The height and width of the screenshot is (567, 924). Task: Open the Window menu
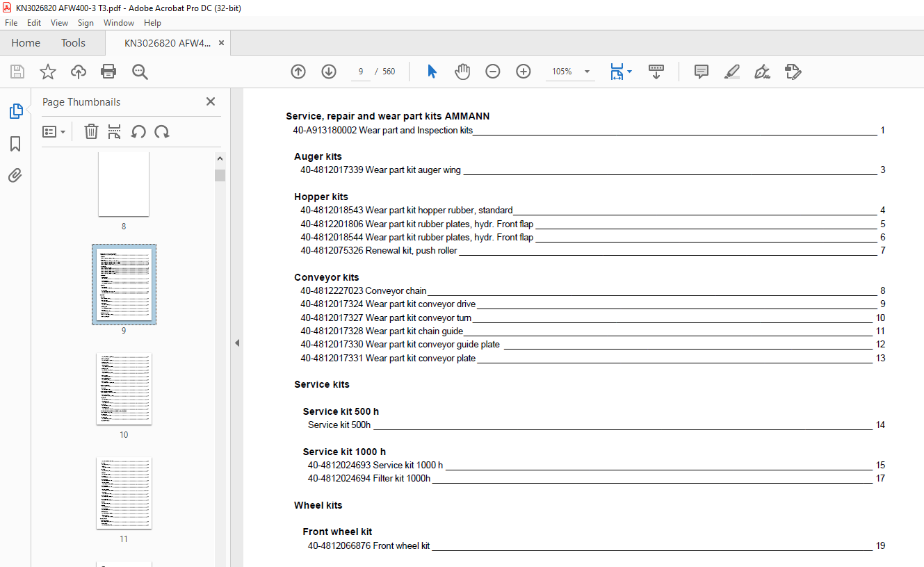point(119,23)
